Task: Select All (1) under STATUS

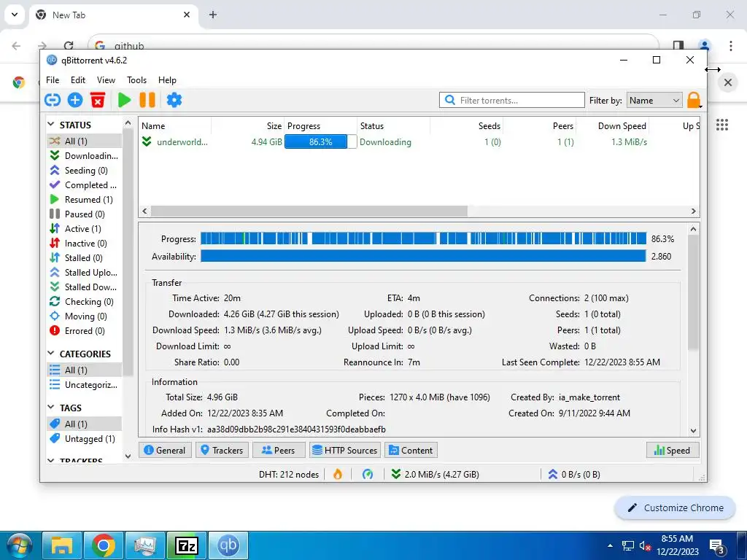Action: [84, 141]
